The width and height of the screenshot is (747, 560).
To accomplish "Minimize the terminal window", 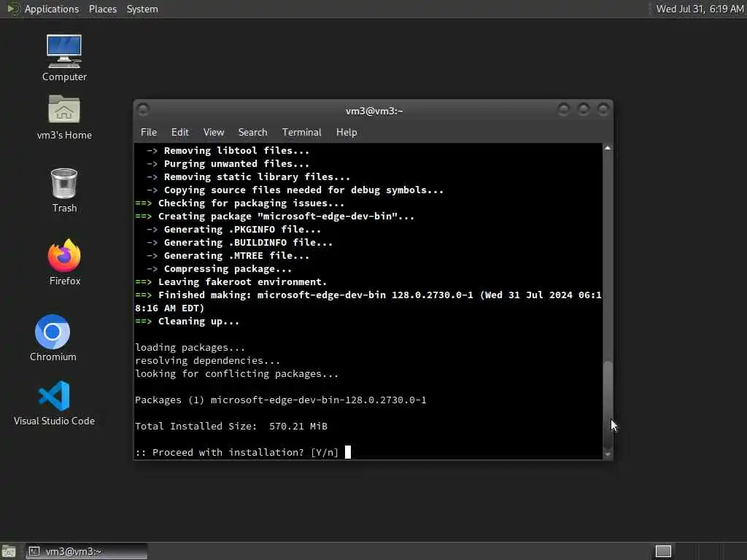I will click(x=564, y=110).
